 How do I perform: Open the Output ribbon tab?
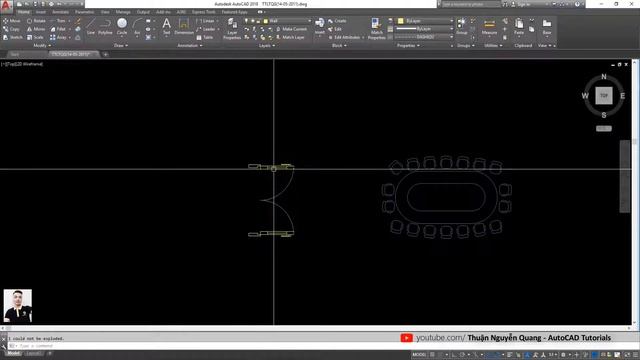coord(143,12)
